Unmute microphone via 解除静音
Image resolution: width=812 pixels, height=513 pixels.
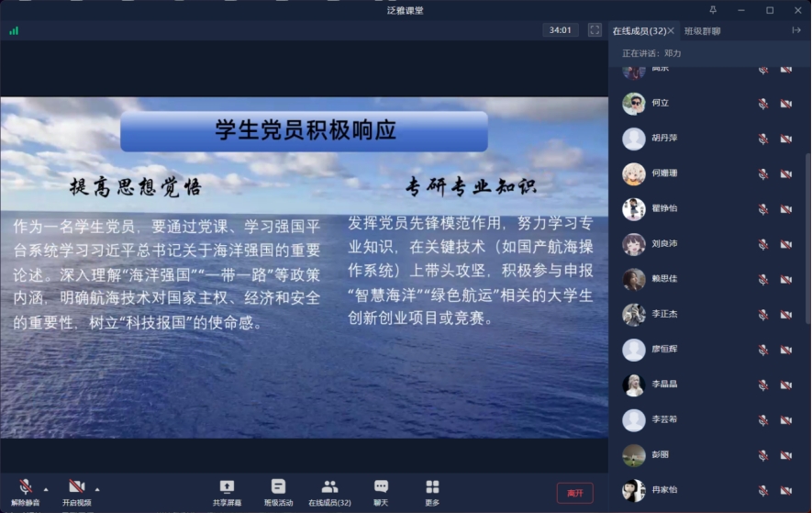[26, 487]
